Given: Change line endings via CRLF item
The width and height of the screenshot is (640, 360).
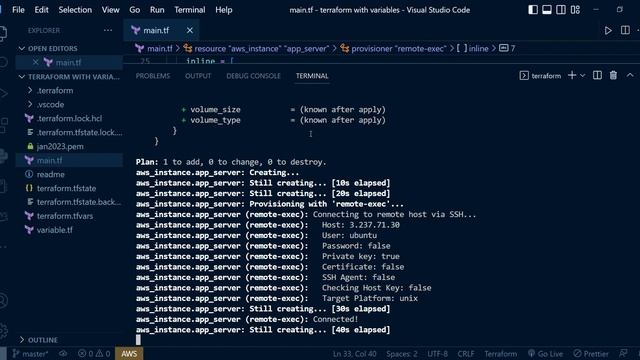Looking at the screenshot, I should tap(466, 354).
